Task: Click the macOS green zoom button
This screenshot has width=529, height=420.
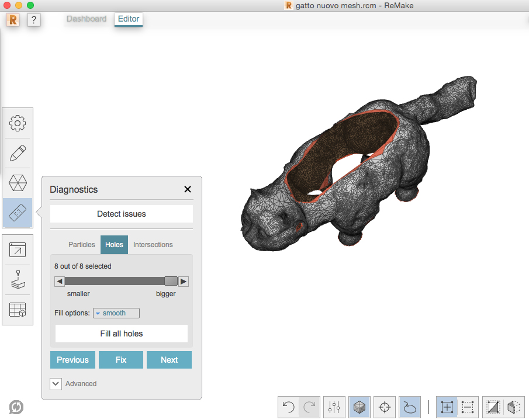Action: (x=30, y=5)
